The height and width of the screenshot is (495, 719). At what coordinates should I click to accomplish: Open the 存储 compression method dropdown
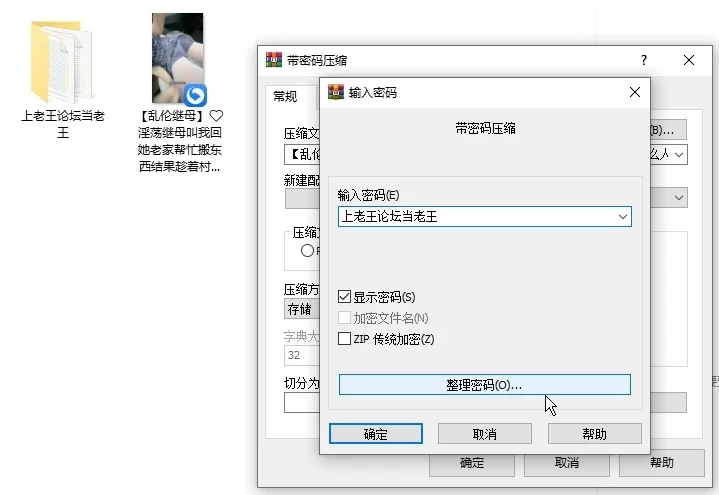[x=302, y=309]
